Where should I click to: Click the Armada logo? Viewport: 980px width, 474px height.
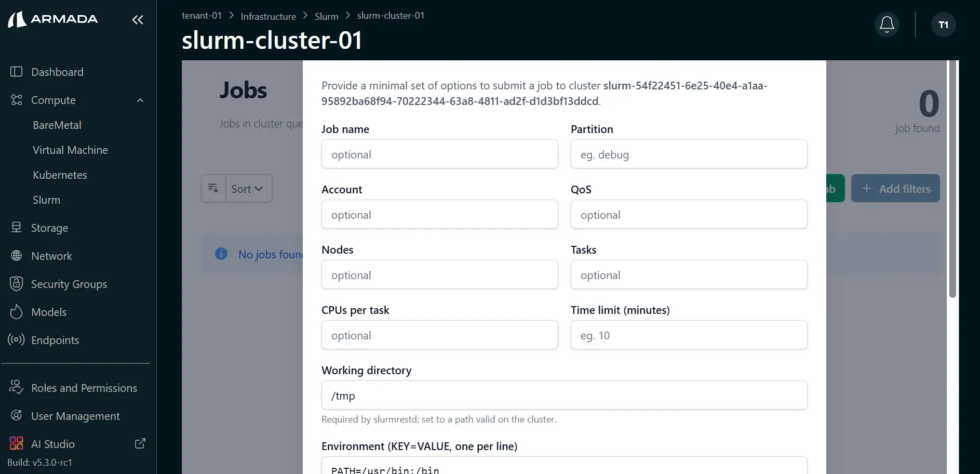click(53, 19)
